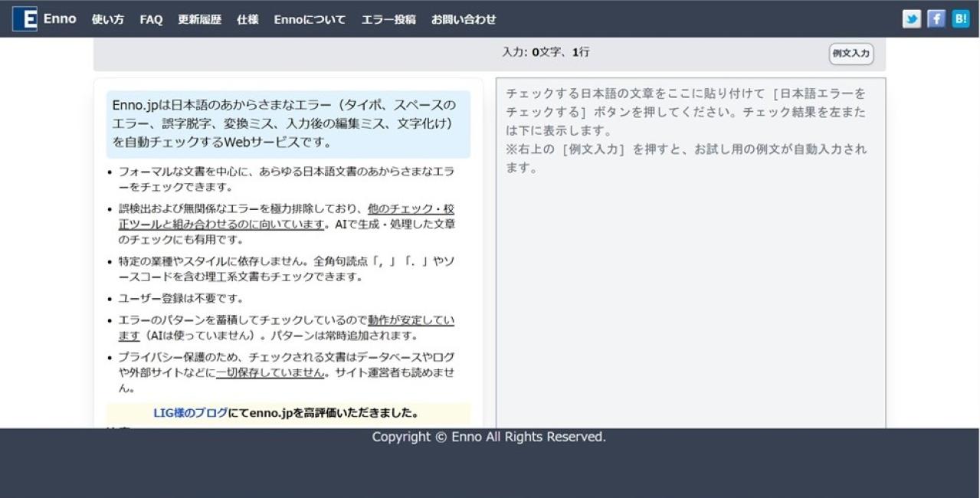Click the underlined 他のチェック・校正ツール text
Screen dimensions: 980x498
pos(287,216)
